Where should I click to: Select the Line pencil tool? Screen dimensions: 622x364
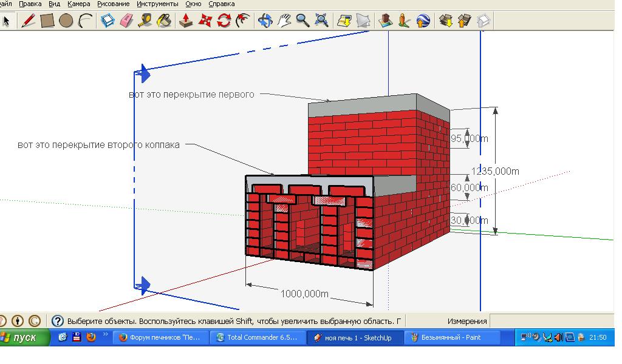(28, 21)
